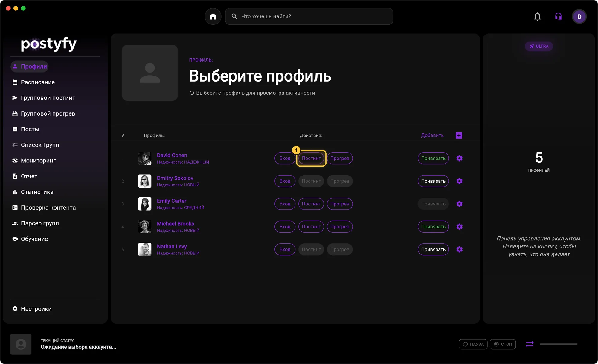The height and width of the screenshot is (364, 598).
Task: Open Парсер групп in the sidebar
Action: [35, 223]
